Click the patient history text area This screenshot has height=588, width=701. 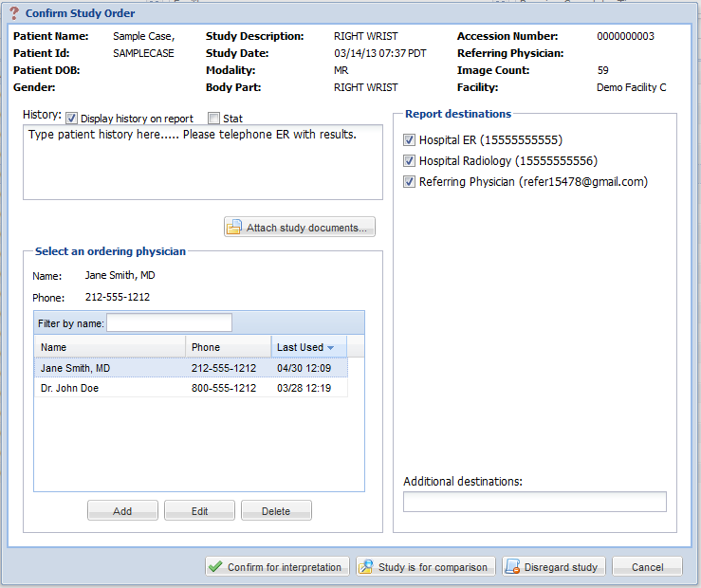(x=203, y=162)
